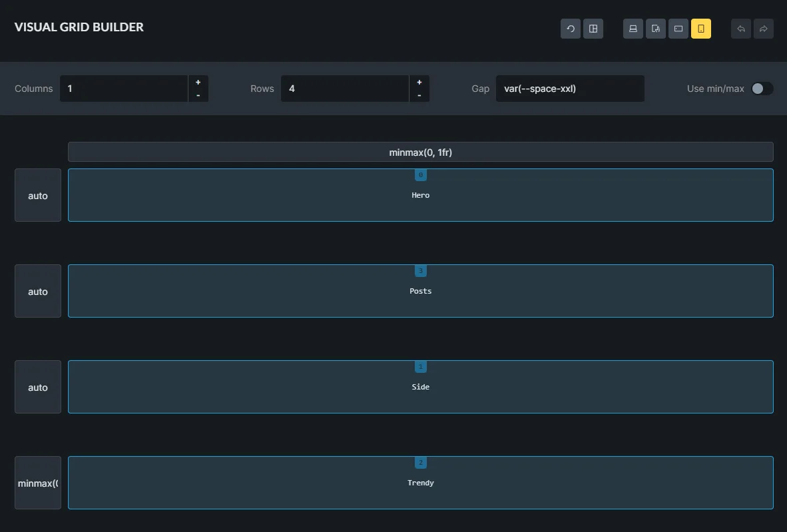Open the grid layout templates icon

point(593,29)
